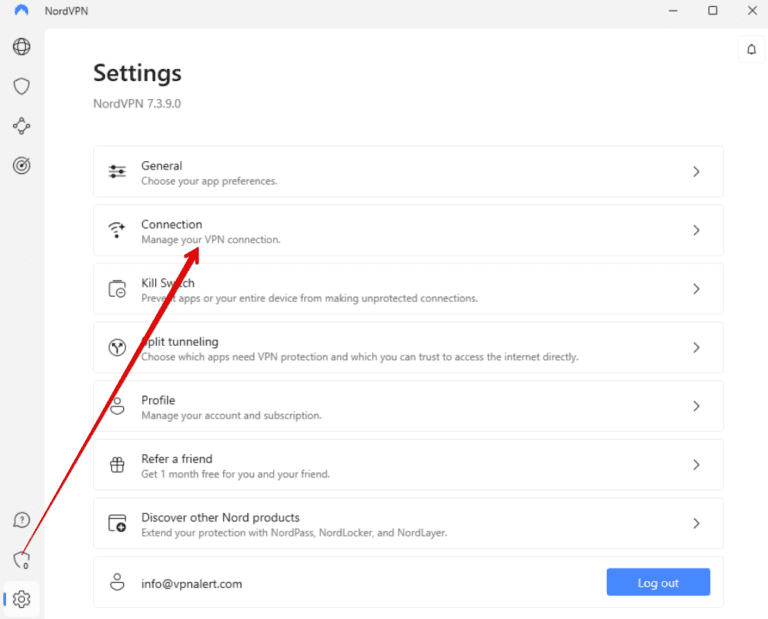
Task: Expand the General settings chevron
Action: 697,172
